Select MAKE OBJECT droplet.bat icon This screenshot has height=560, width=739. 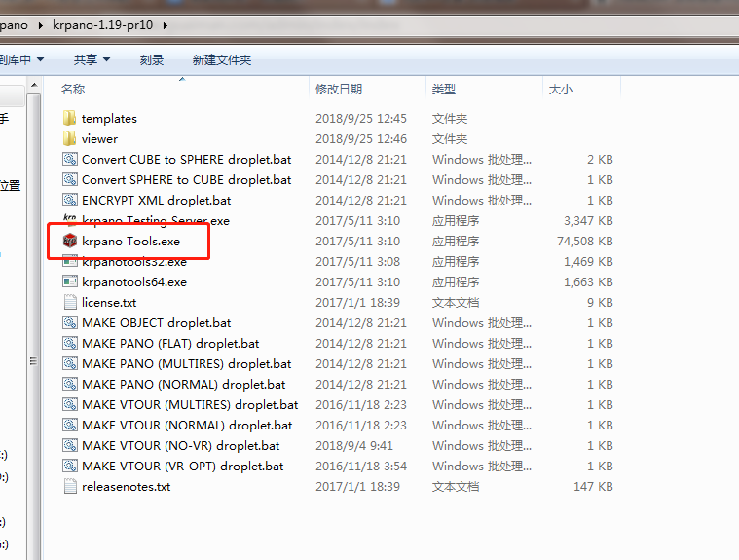(70, 322)
